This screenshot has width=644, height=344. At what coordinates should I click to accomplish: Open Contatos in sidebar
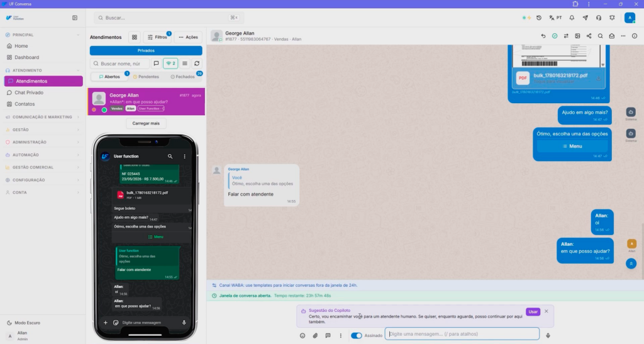click(43, 104)
